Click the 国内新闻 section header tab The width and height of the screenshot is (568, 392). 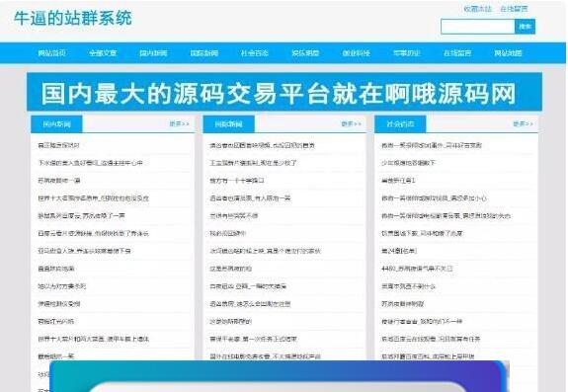coord(56,124)
